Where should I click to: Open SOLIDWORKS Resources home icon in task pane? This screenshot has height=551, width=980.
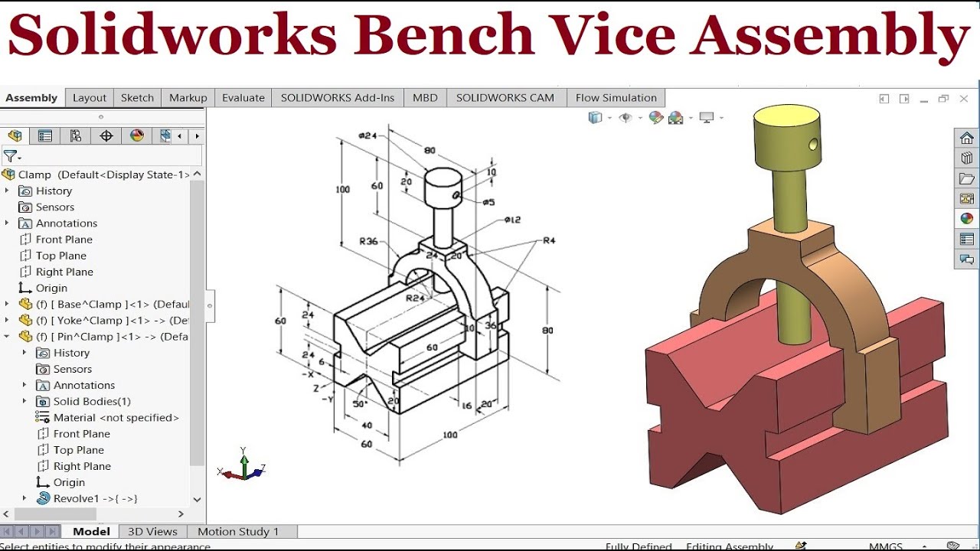tap(967, 138)
